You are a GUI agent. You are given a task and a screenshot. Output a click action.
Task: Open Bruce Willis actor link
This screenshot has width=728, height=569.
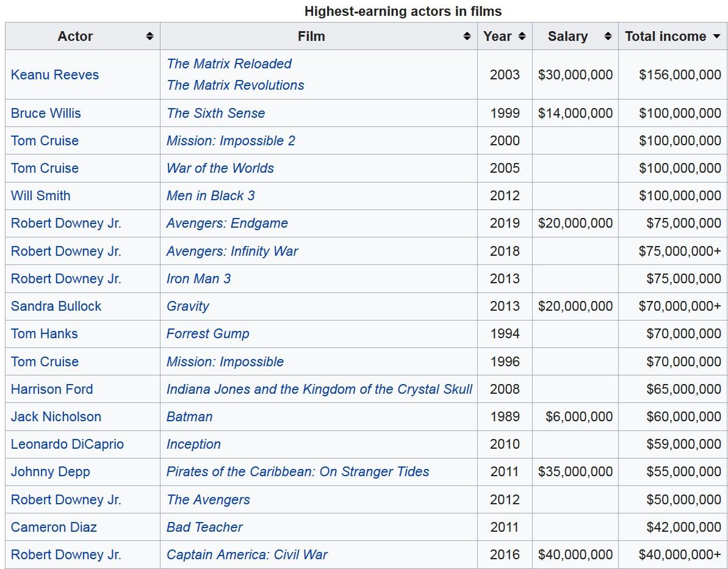click(x=46, y=113)
